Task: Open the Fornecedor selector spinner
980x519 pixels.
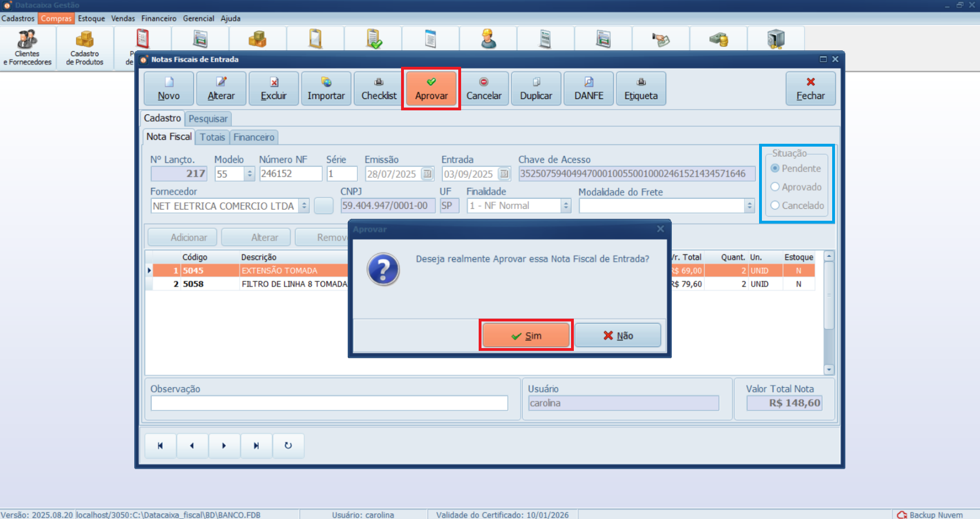Action: click(x=304, y=205)
